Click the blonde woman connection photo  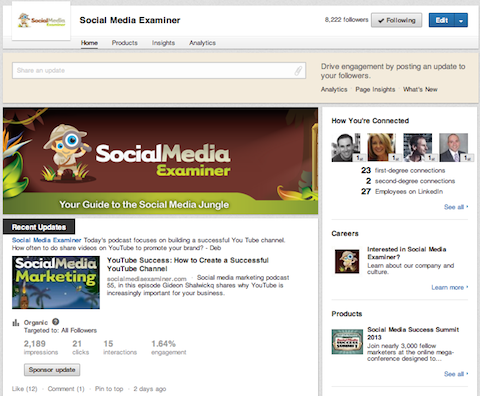(382, 147)
